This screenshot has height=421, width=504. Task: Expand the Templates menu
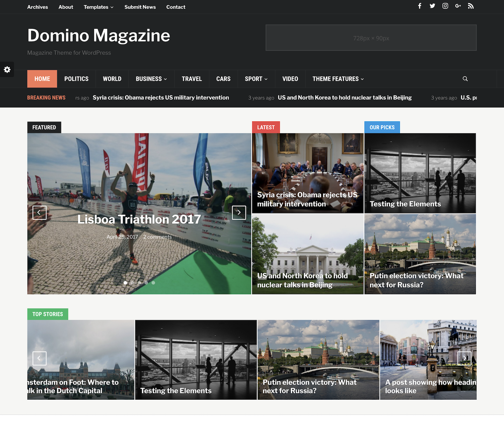pos(96,7)
